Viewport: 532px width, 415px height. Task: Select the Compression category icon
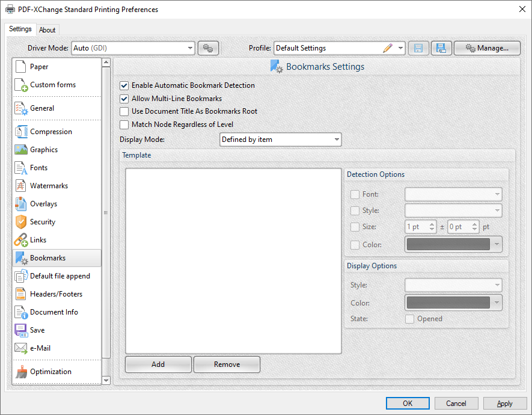[x=20, y=132]
